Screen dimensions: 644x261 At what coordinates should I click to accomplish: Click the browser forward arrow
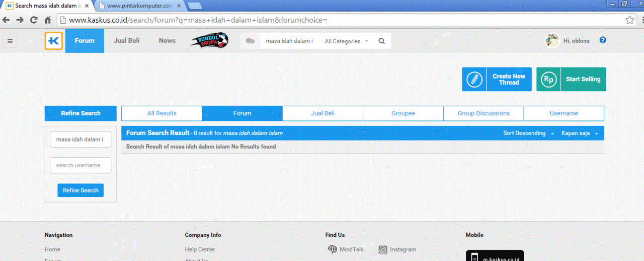20,20
